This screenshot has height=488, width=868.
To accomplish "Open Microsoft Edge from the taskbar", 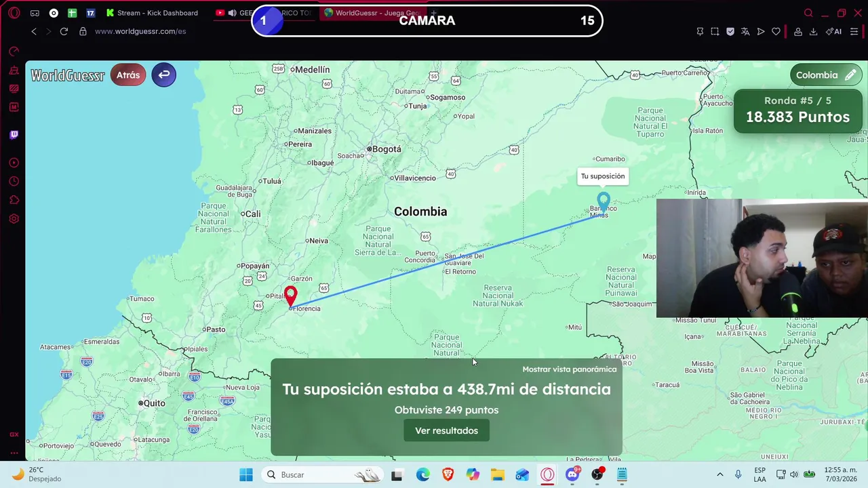I will tap(422, 474).
